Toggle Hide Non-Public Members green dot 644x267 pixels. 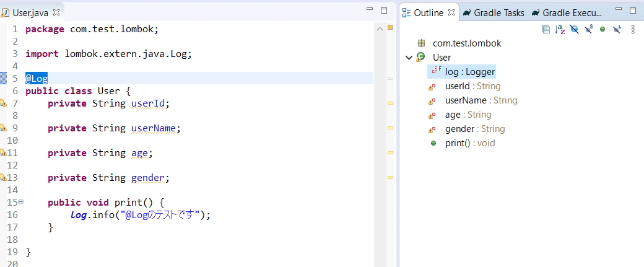[603, 29]
